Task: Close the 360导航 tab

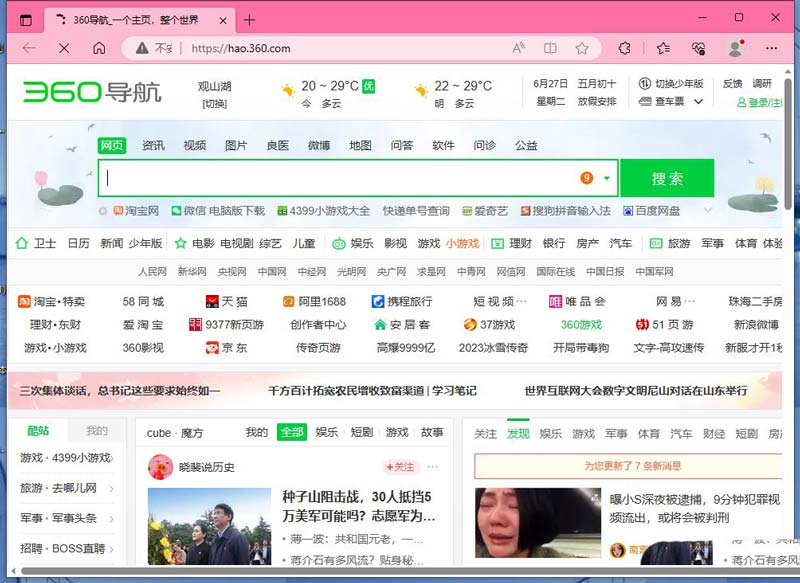Action: 223,20
